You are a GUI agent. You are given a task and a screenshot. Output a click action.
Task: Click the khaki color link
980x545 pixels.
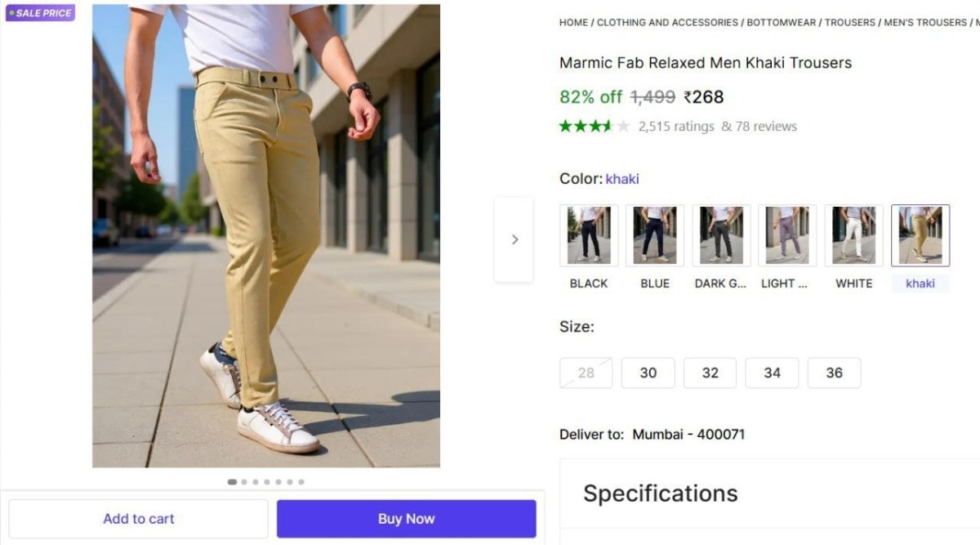tap(622, 178)
